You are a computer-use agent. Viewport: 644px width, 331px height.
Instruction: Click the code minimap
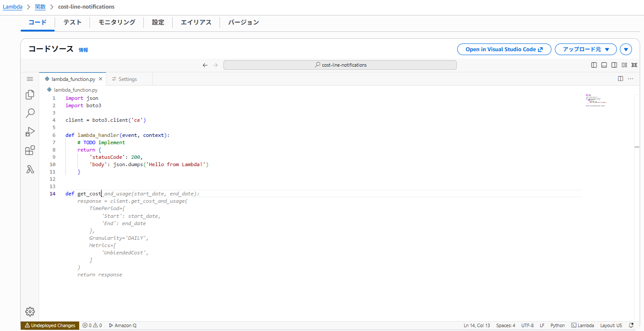click(x=596, y=100)
